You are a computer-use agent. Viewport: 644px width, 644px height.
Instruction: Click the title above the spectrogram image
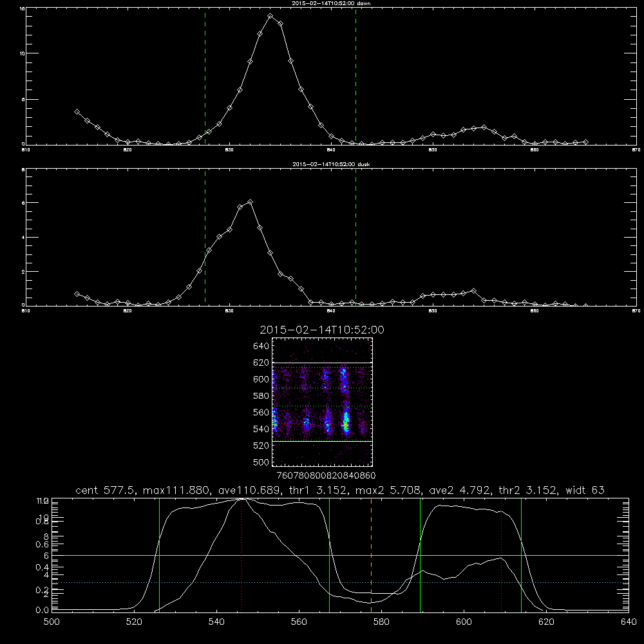(322, 330)
